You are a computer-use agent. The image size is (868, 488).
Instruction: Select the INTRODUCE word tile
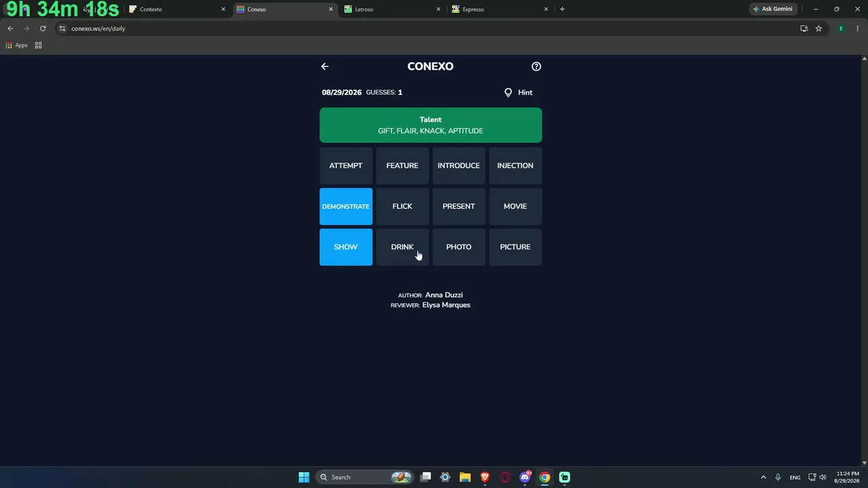pyautogui.click(x=458, y=165)
